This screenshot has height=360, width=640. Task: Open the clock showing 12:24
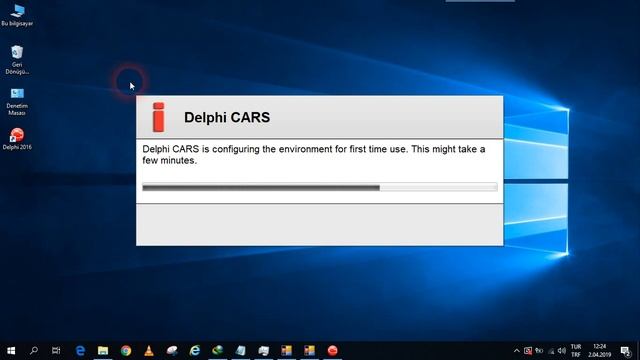click(600, 351)
